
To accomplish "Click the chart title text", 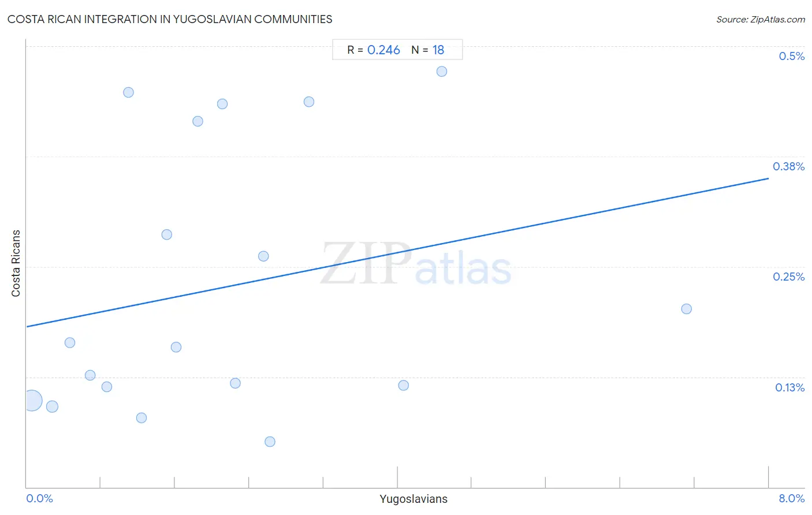I will [x=170, y=19].
